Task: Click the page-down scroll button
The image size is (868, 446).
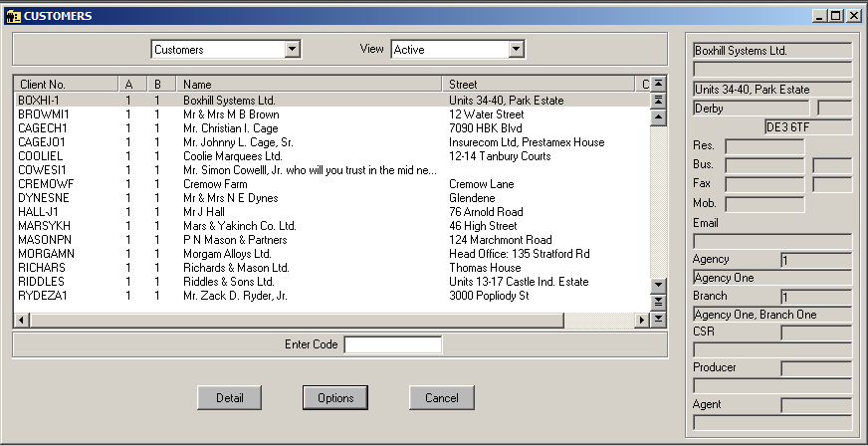Action: [657, 302]
